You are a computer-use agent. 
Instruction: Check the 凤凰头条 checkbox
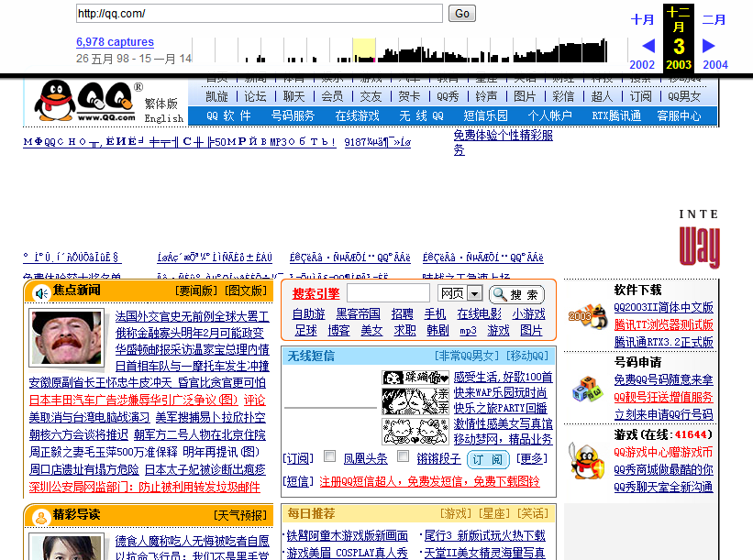point(329,456)
